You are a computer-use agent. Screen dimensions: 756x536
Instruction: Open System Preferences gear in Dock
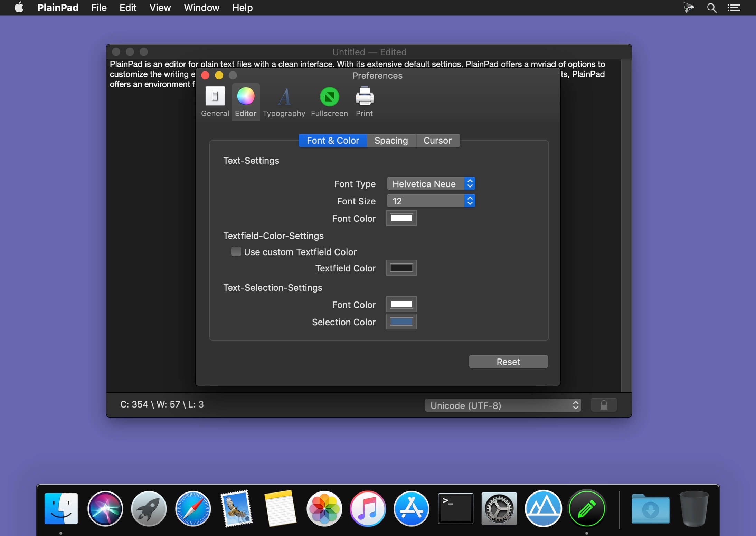tap(499, 508)
